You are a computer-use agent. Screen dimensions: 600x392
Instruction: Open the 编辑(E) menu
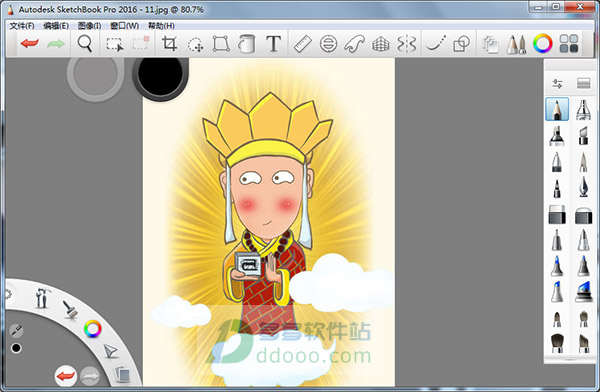pos(56,26)
